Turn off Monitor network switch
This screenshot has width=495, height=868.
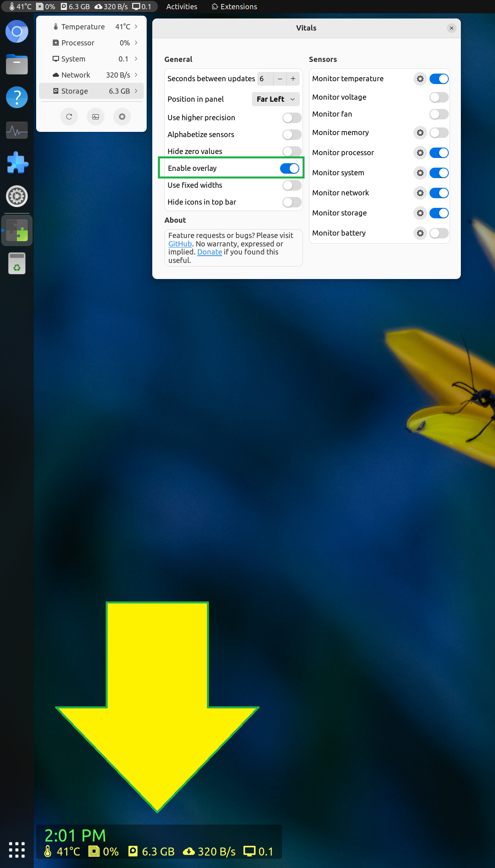[x=439, y=193]
